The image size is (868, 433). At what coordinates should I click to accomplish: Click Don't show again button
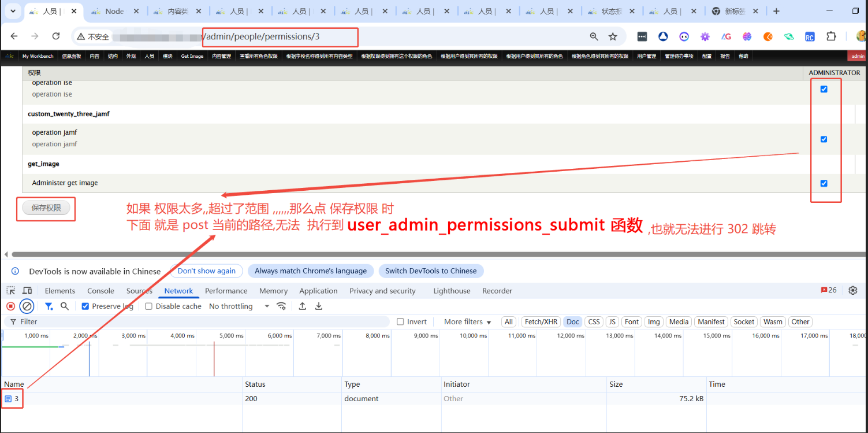pos(206,271)
